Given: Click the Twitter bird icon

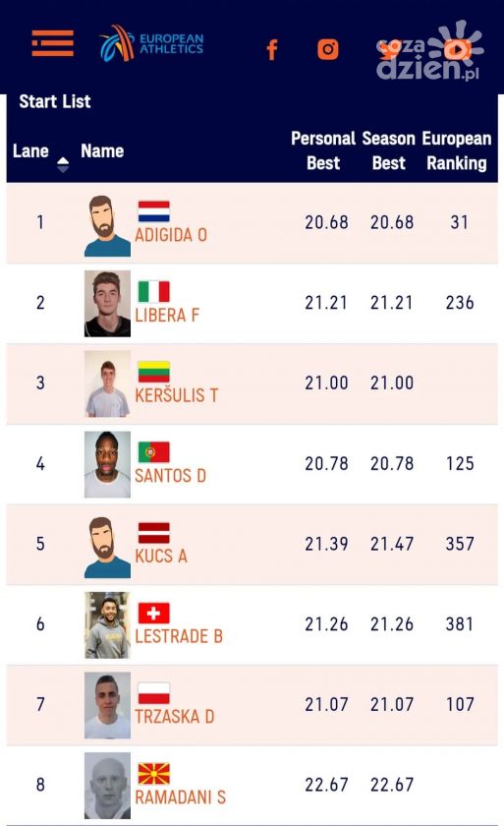Looking at the screenshot, I should click(390, 49).
